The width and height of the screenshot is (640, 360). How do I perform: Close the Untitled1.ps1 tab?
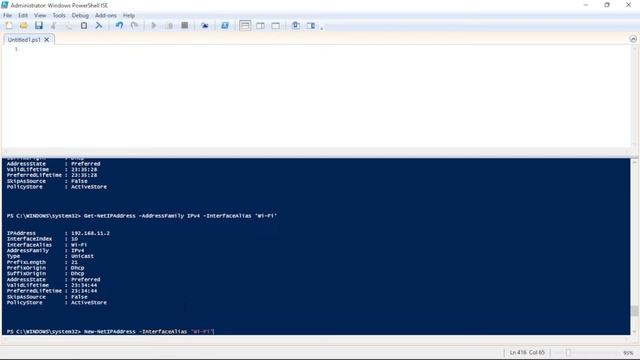tap(47, 40)
